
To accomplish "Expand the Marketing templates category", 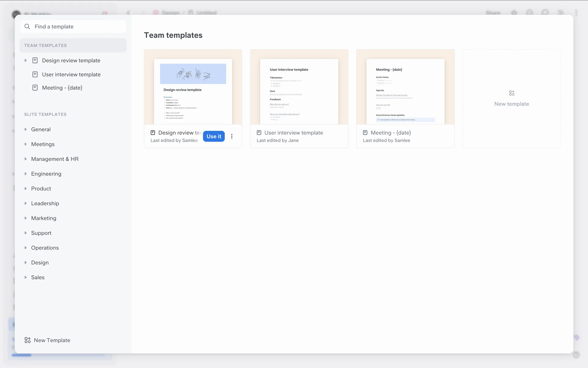I will click(x=26, y=218).
